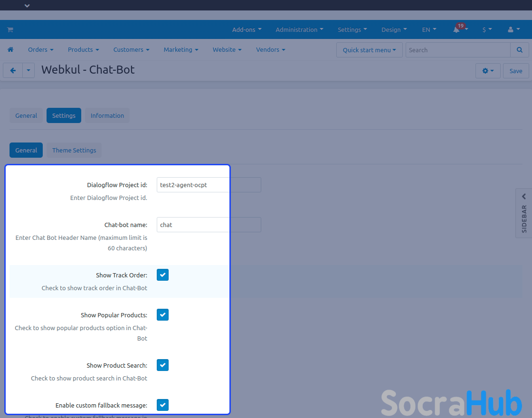Go back with the left arrow button
532x418 pixels.
13,71
